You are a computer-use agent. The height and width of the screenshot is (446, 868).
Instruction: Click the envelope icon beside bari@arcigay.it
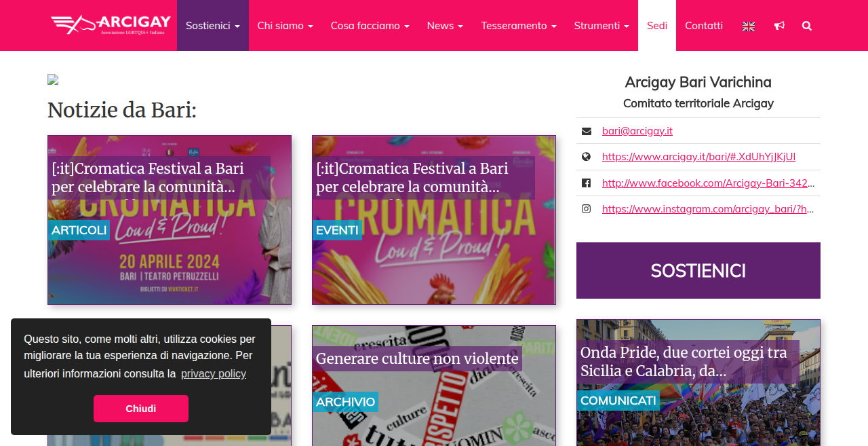pyautogui.click(x=587, y=131)
